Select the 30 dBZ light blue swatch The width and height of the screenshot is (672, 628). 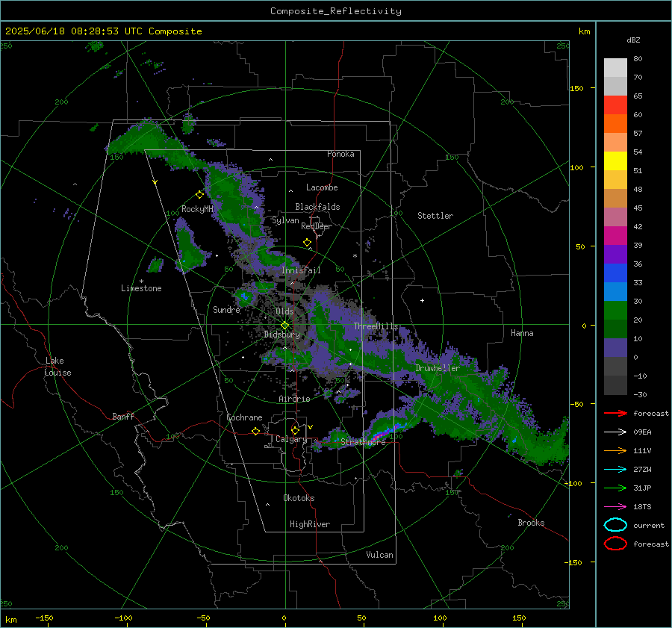tap(615, 291)
